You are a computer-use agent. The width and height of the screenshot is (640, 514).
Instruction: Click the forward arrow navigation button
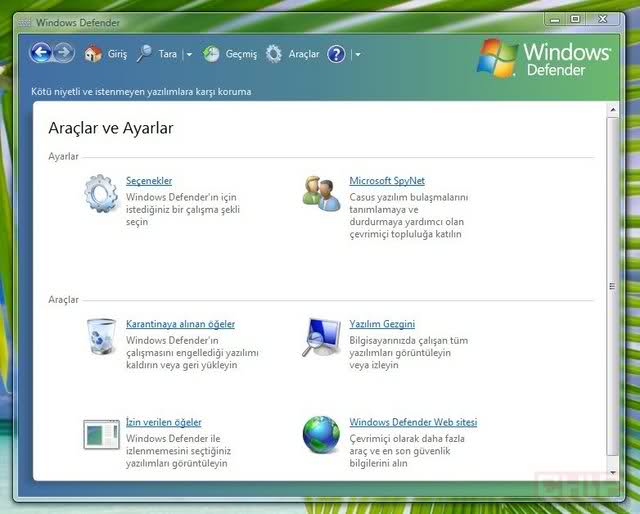click(64, 53)
